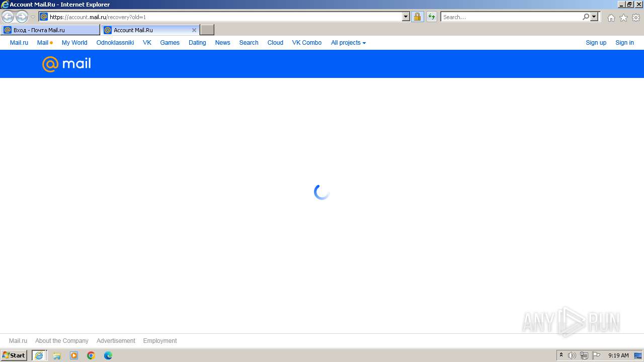Click the Action Center flag icon

(596, 355)
